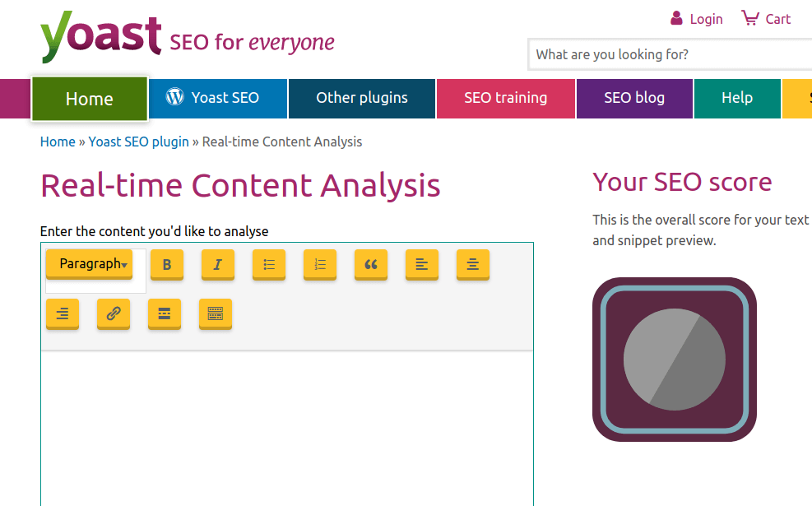Follow the Yoast SEO plugin breadcrumb
This screenshot has height=506, width=812.
click(139, 142)
